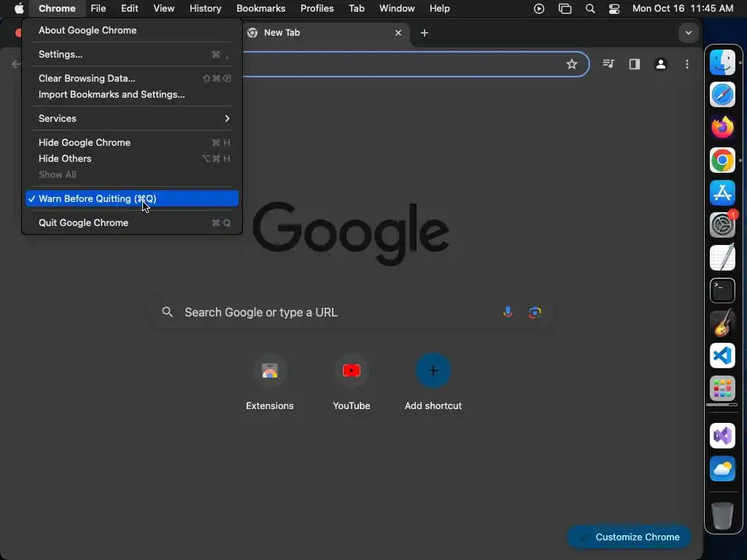Open the App Store dock icon
The width and height of the screenshot is (747, 560).
(x=722, y=192)
